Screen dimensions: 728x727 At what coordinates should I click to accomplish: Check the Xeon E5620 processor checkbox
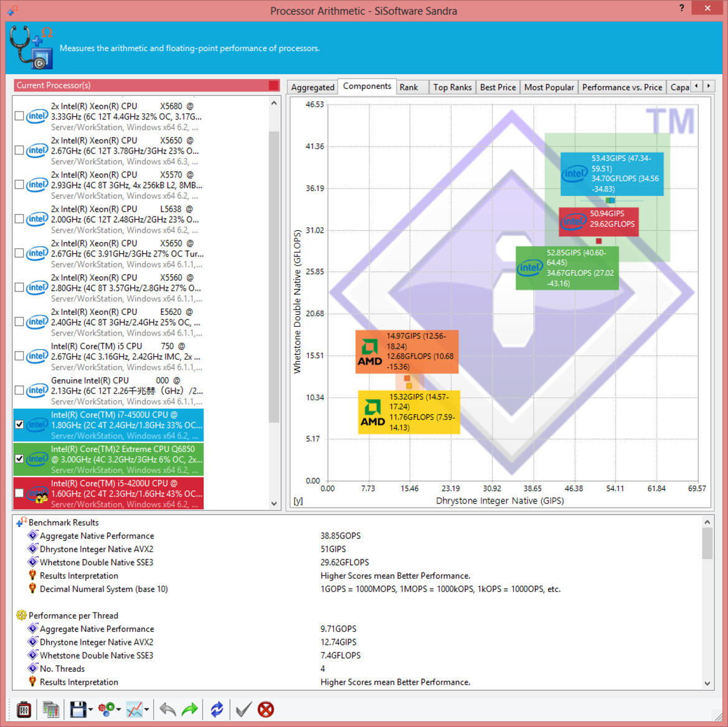(19, 322)
